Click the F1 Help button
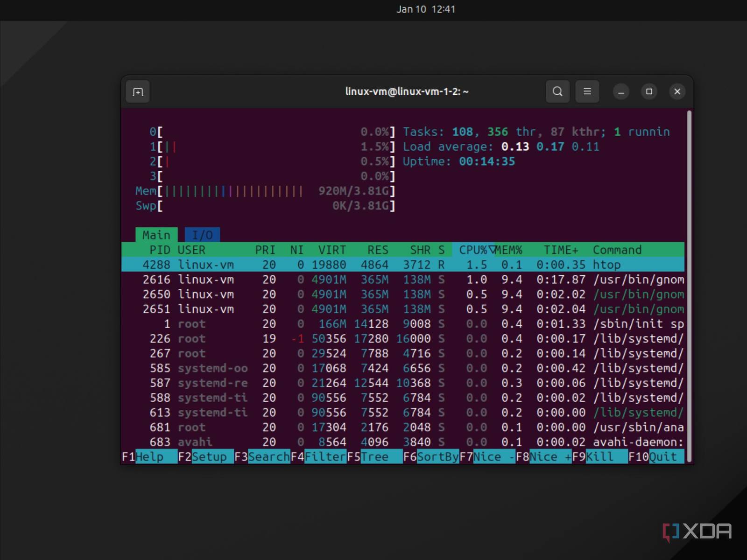 coord(149,457)
